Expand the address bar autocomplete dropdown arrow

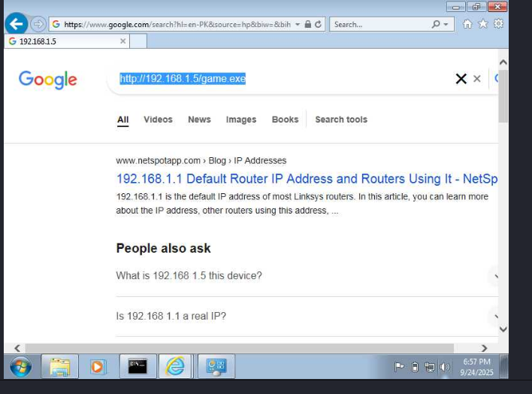(298, 24)
